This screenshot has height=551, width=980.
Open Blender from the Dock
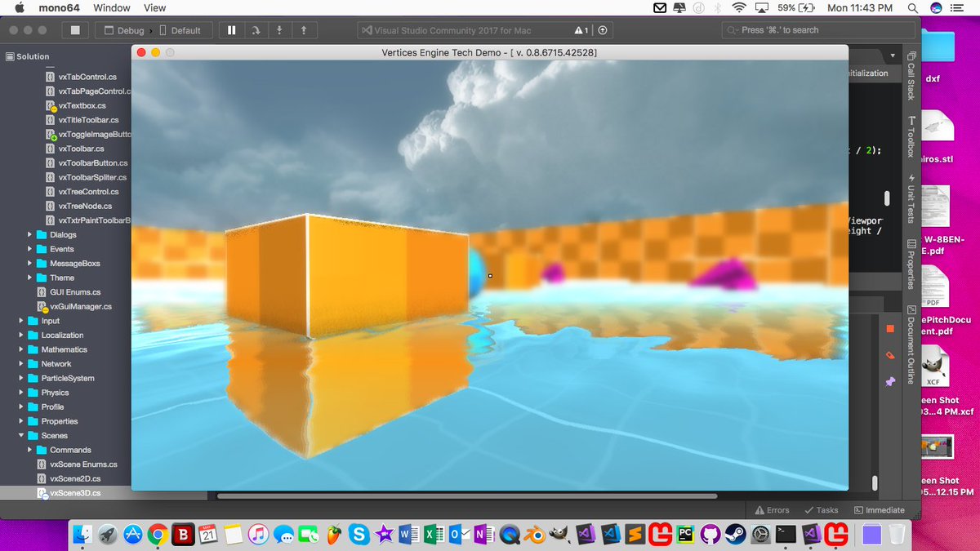tap(535, 535)
